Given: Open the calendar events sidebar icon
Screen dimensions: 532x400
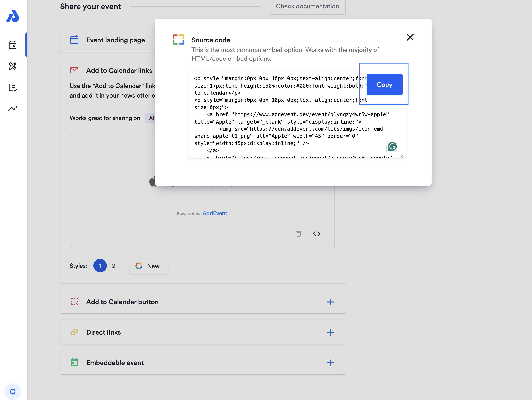Looking at the screenshot, I should coord(13,45).
